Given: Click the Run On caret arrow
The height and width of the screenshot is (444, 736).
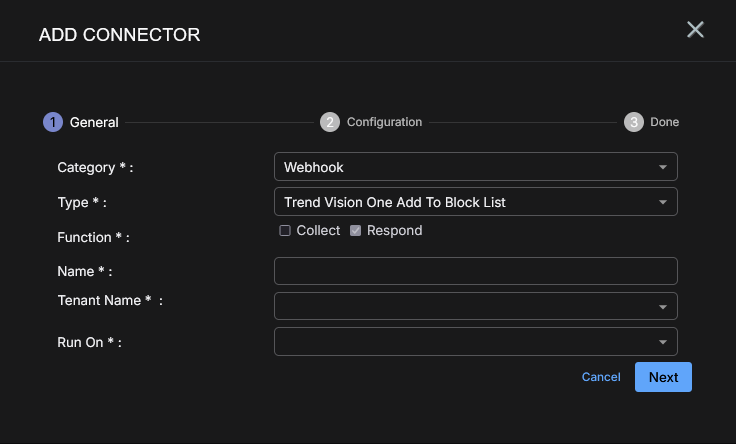Looking at the screenshot, I should (662, 342).
